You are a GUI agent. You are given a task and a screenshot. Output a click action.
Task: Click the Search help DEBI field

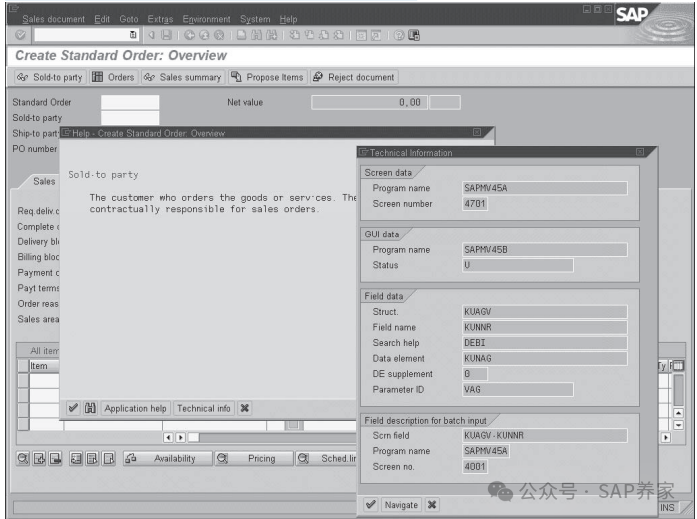[x=545, y=343]
